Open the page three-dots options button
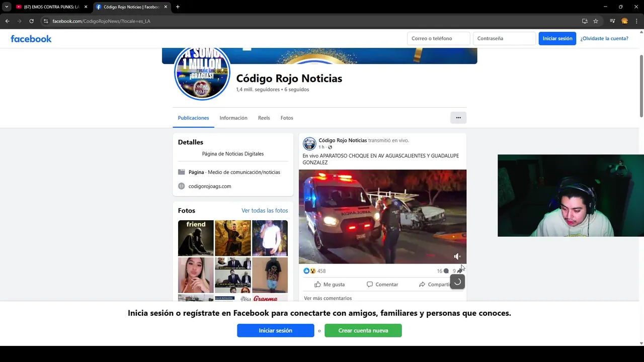Image resolution: width=644 pixels, height=362 pixels. 458,118
